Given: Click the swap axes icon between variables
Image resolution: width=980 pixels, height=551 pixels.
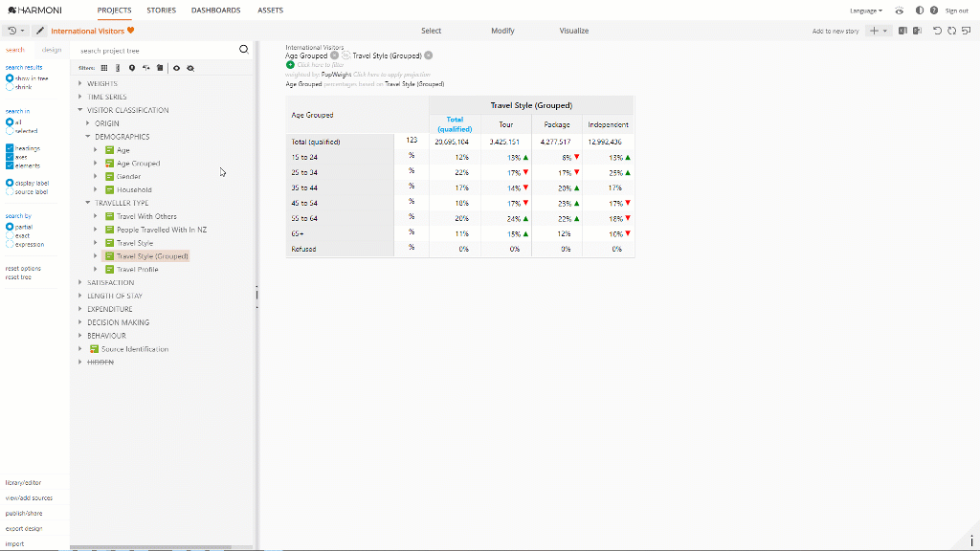Looking at the screenshot, I should [x=345, y=55].
